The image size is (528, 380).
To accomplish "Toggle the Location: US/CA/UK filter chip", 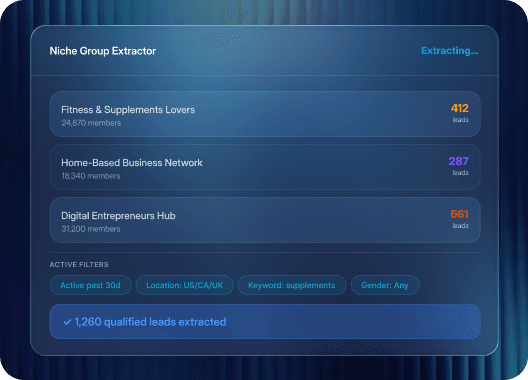I will click(x=185, y=285).
